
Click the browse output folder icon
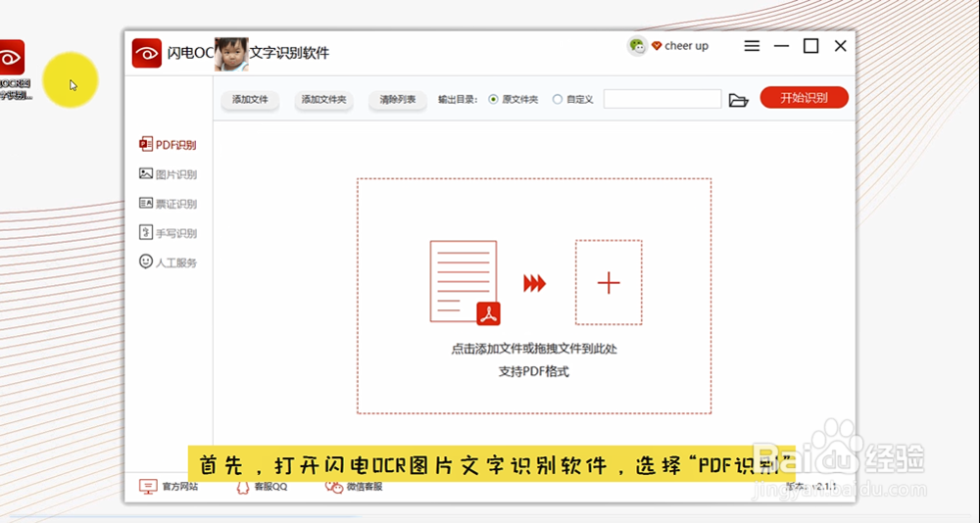click(738, 100)
